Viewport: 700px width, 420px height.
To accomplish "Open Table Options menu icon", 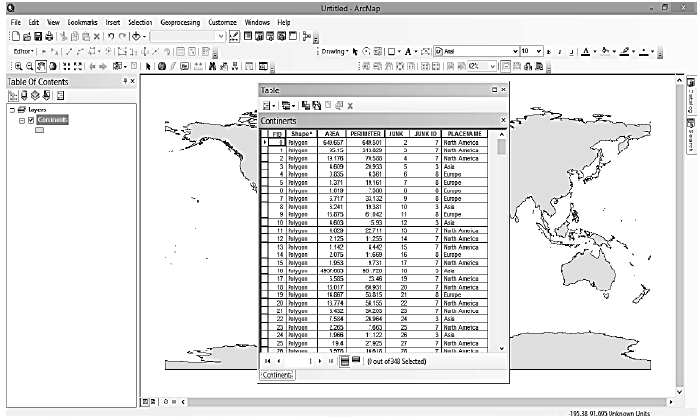I will click(268, 104).
